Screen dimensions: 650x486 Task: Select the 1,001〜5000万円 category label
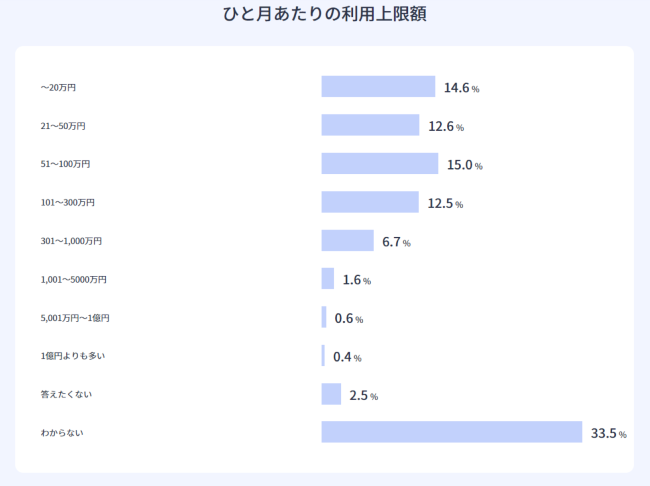point(73,280)
